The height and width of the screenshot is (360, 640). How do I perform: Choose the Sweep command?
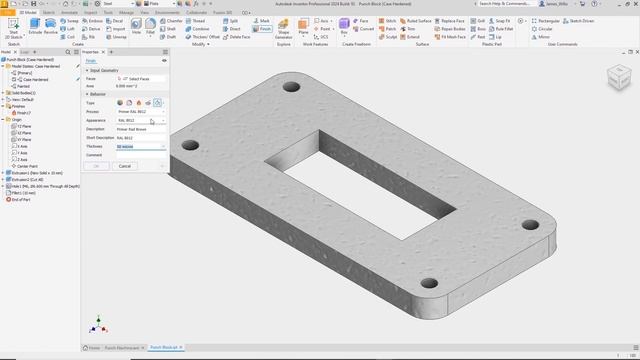pos(69,21)
